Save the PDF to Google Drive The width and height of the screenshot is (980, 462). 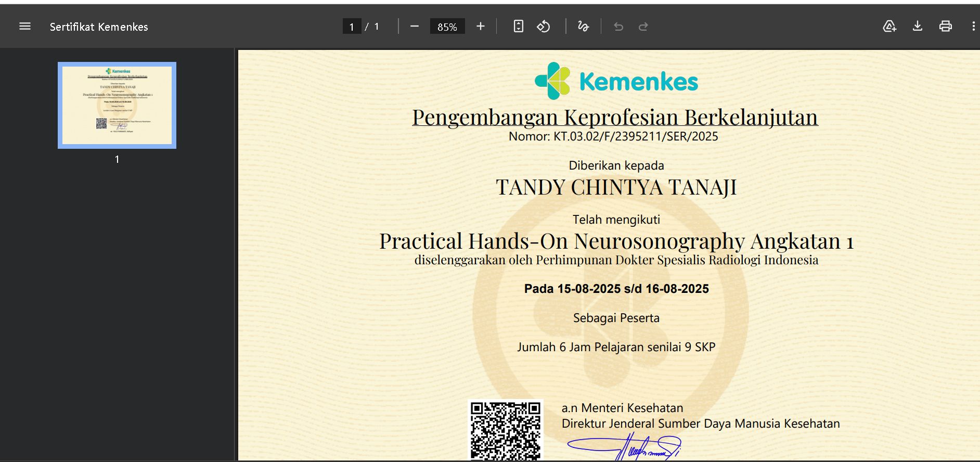889,27
